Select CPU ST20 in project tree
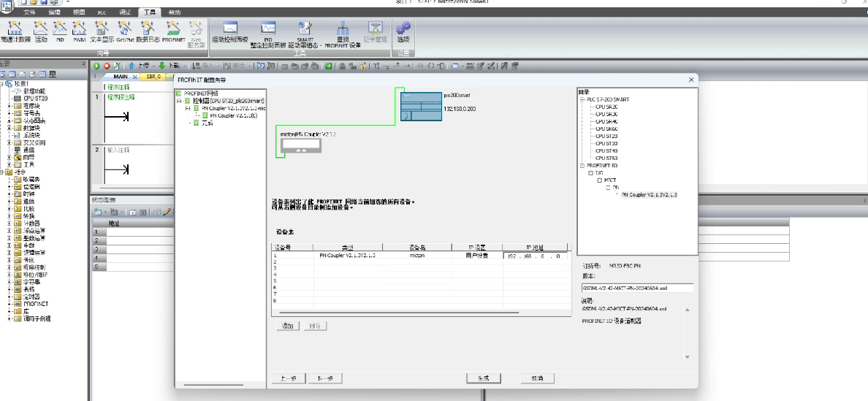Screen dimensions: 868x401 [35, 99]
